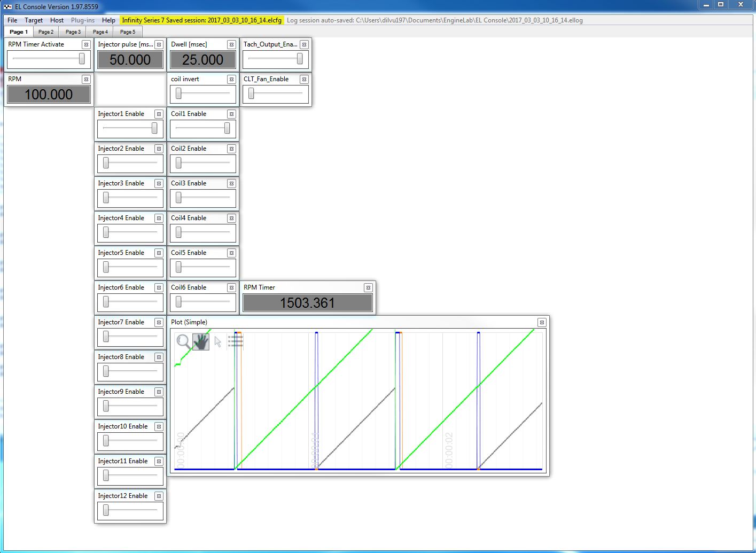Viewport: 756px width, 553px height.
Task: Switch to the Page 3 tab
Action: coord(73,32)
